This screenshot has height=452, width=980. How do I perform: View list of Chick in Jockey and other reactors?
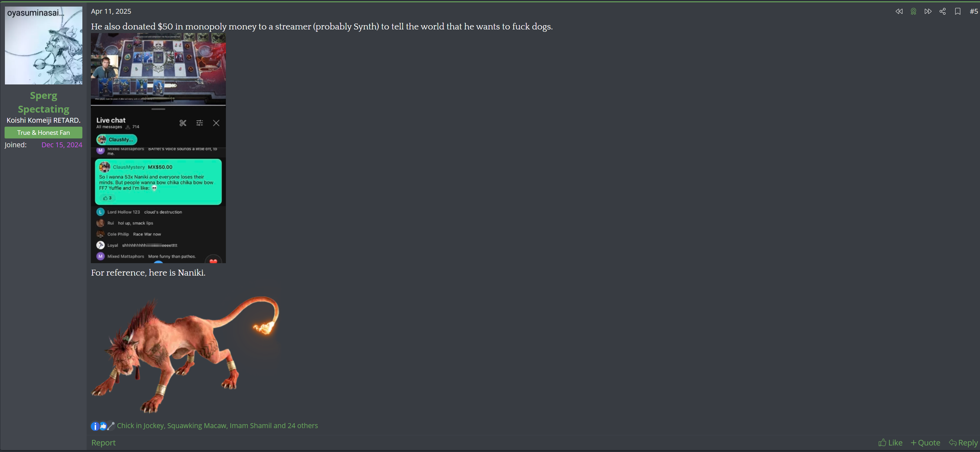pos(217,426)
